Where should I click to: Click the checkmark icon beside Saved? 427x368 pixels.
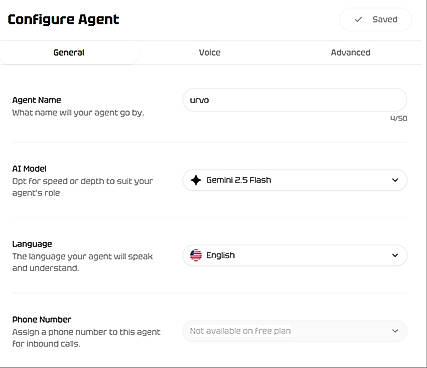[358, 20]
